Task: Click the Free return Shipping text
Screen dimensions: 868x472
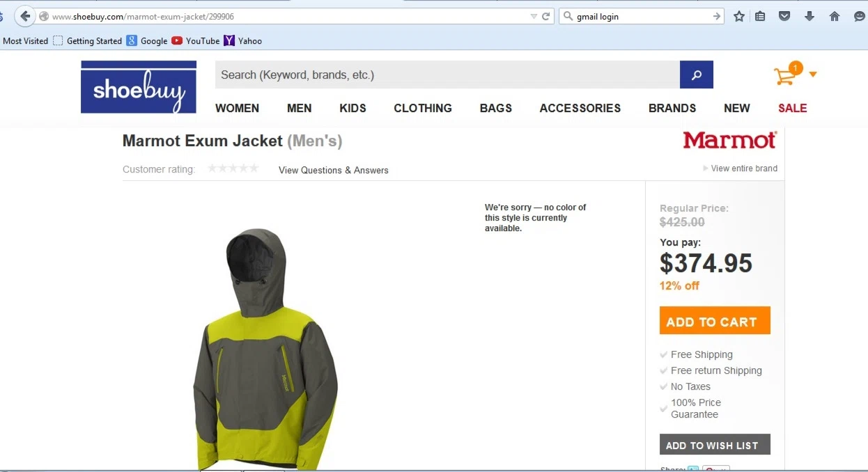Action: (716, 370)
